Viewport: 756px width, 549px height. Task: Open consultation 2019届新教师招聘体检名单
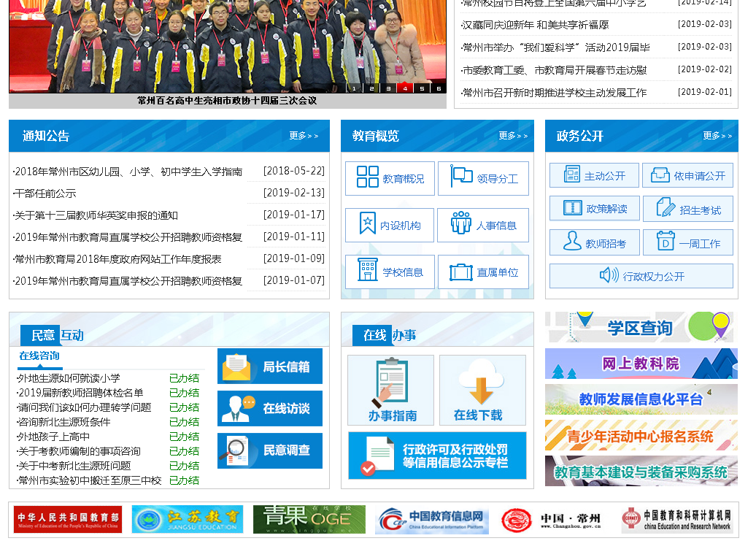point(80,393)
